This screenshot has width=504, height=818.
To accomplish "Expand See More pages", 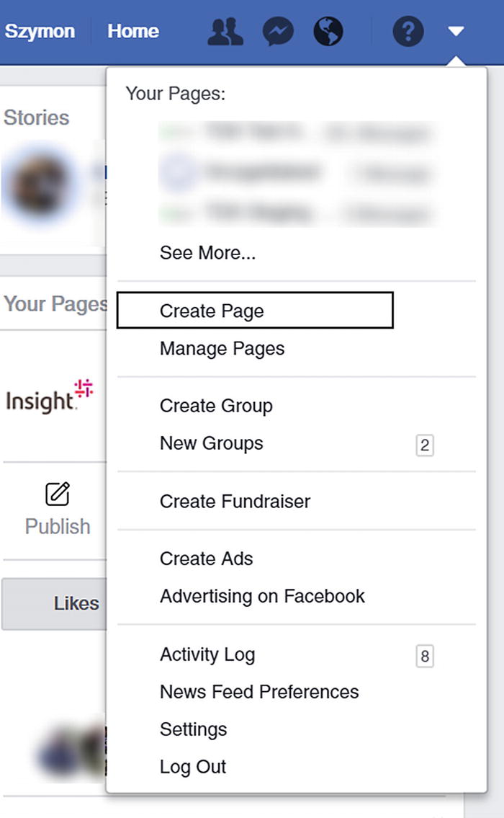I will coord(207,253).
